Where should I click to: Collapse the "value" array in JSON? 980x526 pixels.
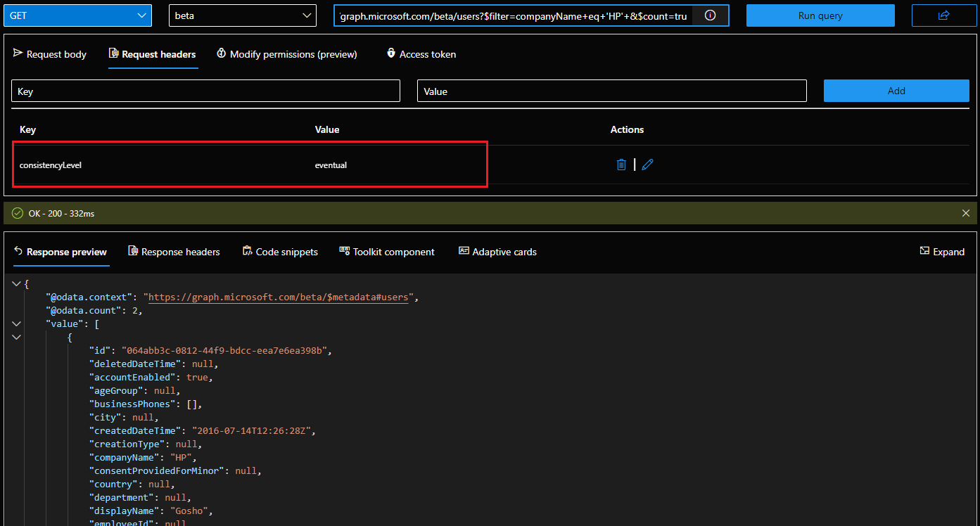tap(17, 323)
